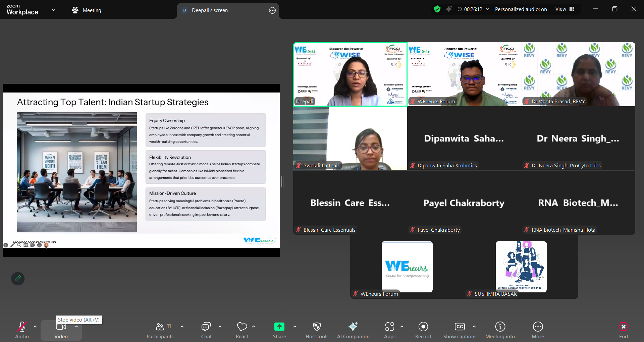
Task: Switch to the Meeting tab
Action: [x=87, y=10]
